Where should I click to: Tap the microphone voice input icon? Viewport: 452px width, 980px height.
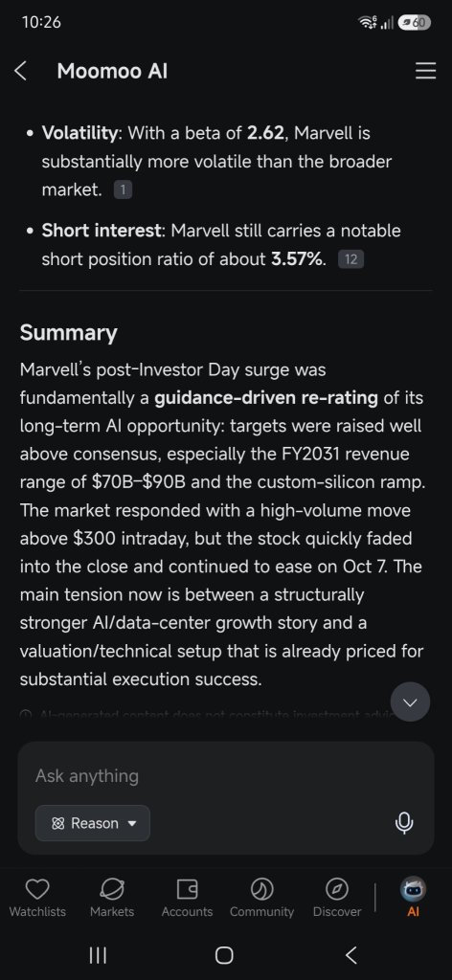[x=404, y=824]
